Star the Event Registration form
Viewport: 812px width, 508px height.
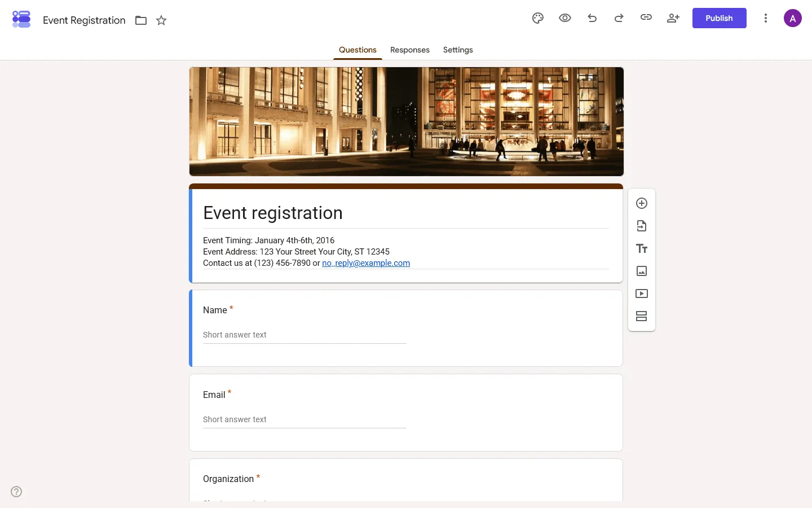pyautogui.click(x=161, y=20)
